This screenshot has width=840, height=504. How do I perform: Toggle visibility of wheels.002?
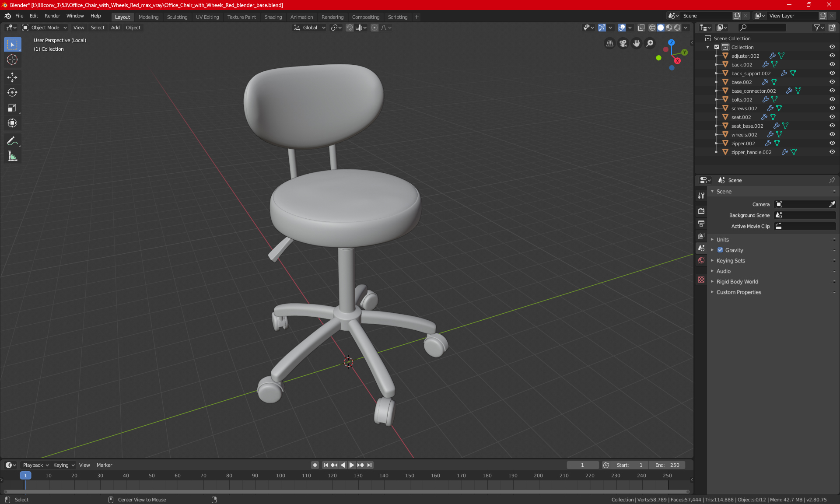(832, 134)
